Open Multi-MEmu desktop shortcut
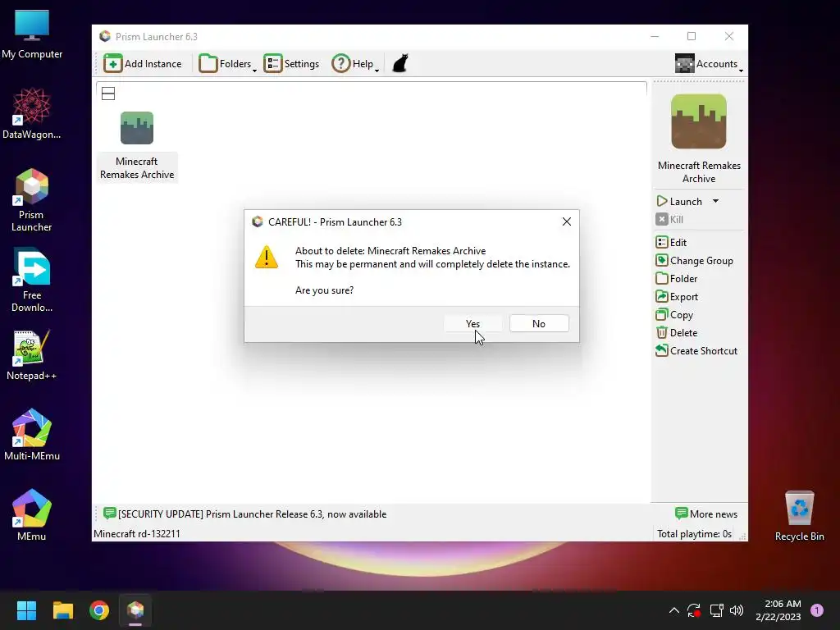The image size is (840, 630). click(32, 435)
